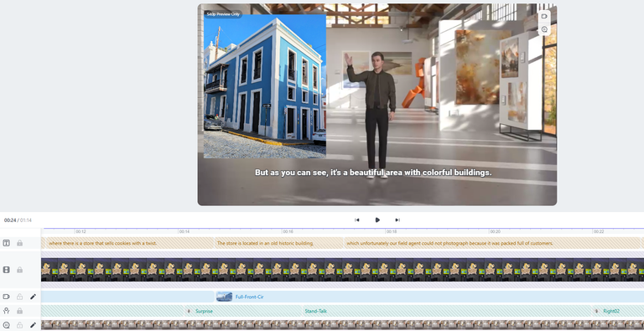This screenshot has height=331, width=644.
Task: Click the 00:16 ruler mark
Action: (288, 231)
